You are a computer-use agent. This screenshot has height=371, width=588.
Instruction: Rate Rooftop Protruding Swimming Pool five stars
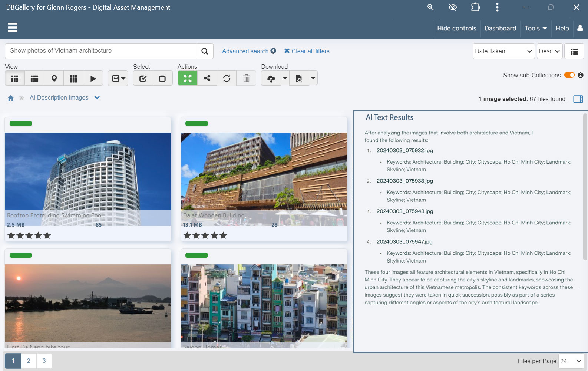47,235
